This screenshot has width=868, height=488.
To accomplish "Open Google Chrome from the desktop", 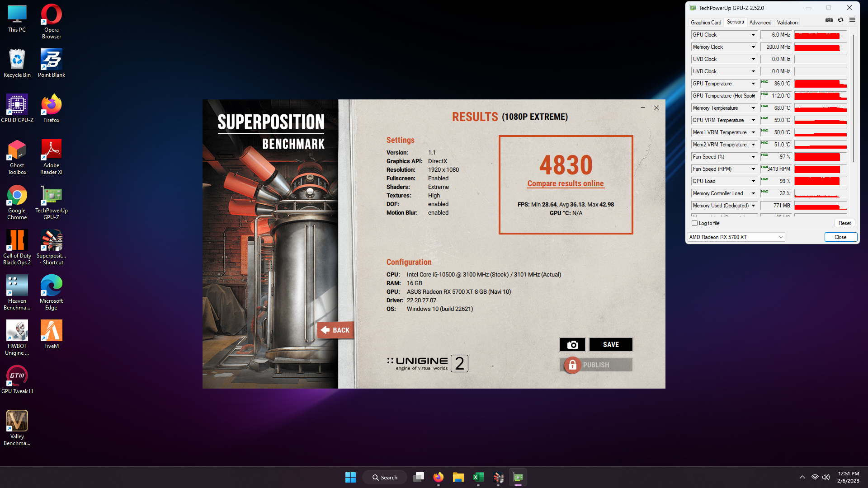I will pyautogui.click(x=17, y=202).
